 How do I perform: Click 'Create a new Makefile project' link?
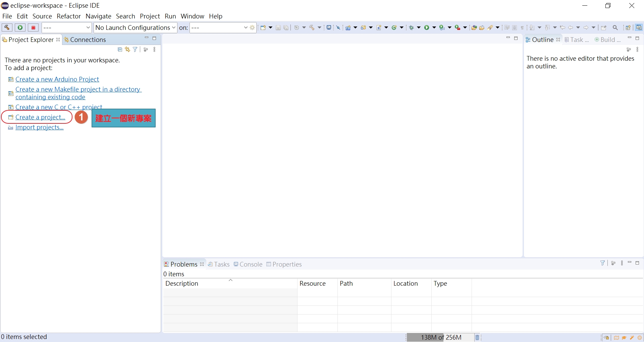click(x=78, y=93)
